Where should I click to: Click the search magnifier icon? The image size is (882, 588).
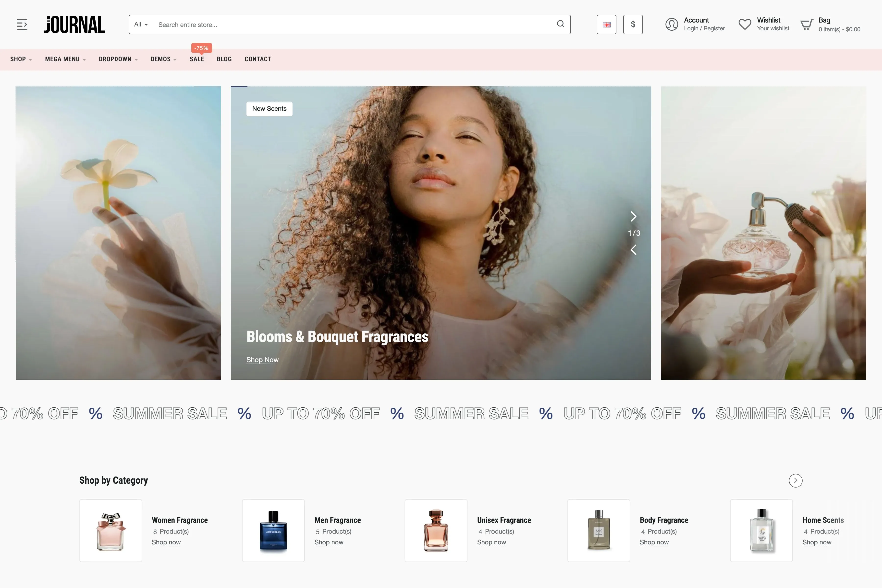(x=560, y=24)
